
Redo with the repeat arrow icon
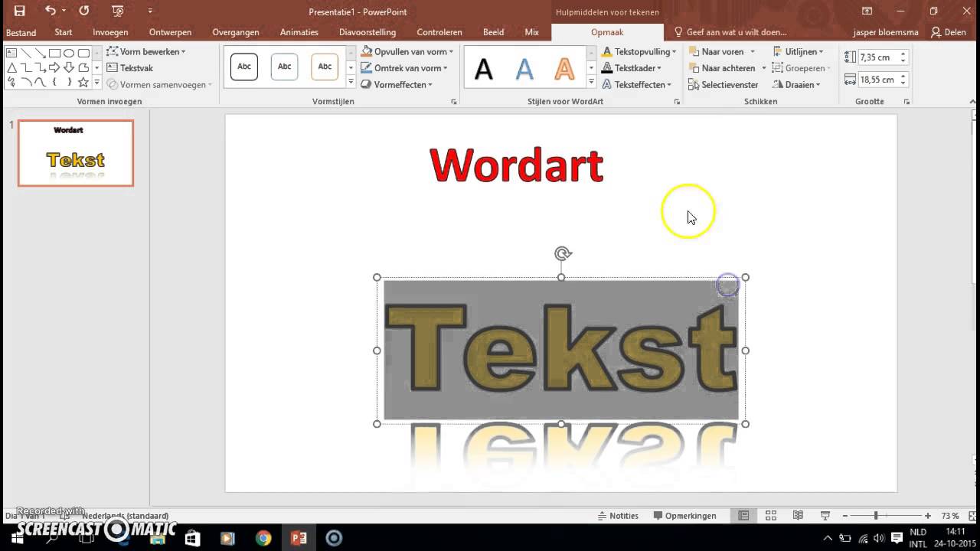[x=84, y=11]
